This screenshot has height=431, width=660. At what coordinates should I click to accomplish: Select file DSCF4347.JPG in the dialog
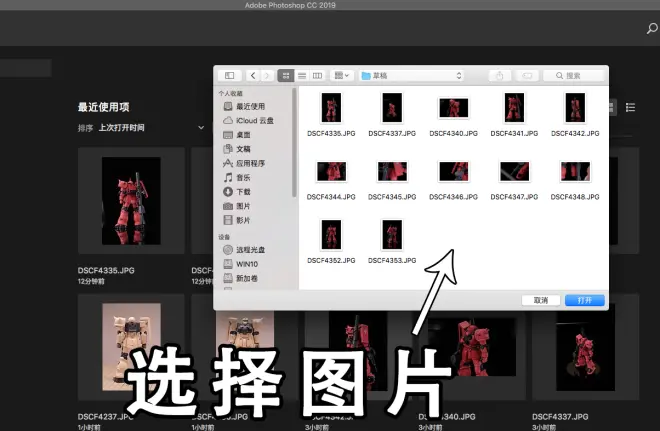tap(514, 178)
